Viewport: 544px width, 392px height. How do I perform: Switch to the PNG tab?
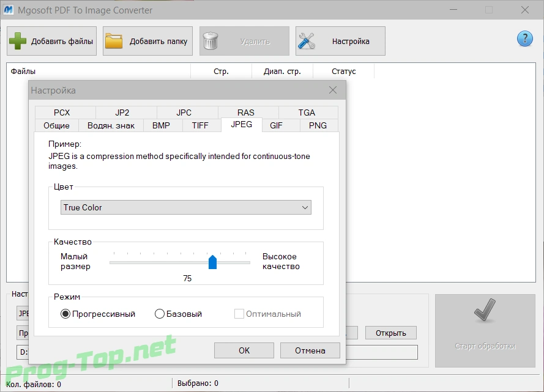[x=318, y=125]
